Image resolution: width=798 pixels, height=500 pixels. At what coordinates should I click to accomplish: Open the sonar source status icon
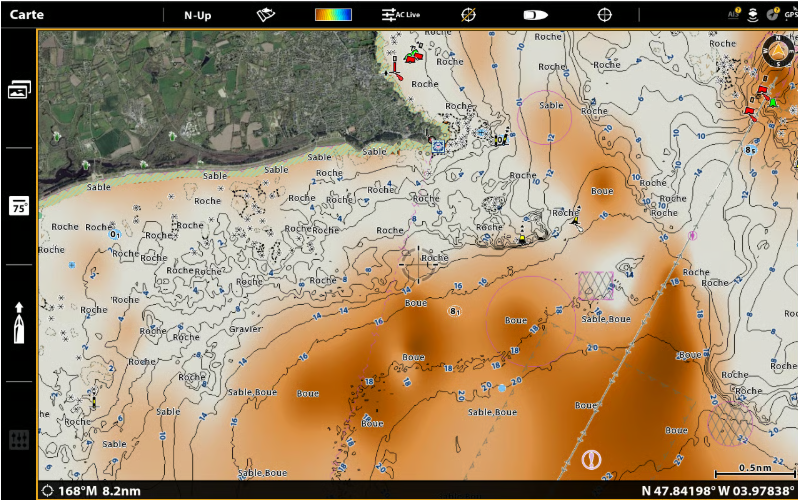click(753, 15)
